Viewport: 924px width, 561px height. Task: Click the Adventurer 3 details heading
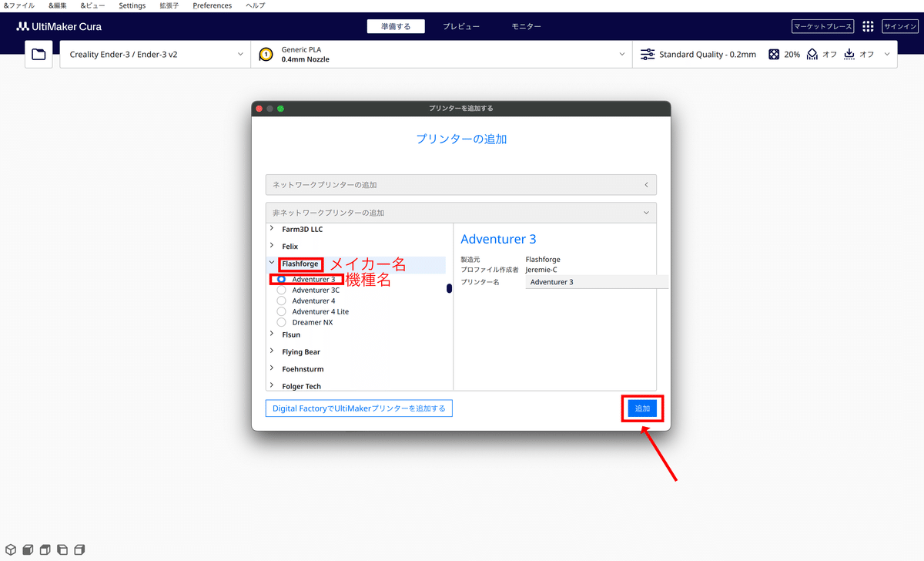[498, 240]
